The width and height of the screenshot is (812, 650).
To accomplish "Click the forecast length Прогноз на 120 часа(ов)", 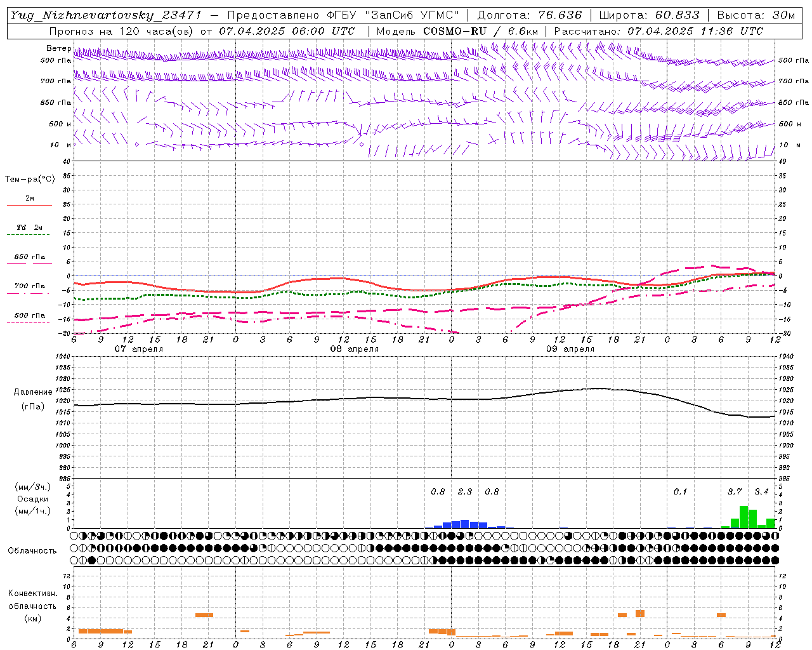I will 121,31.
